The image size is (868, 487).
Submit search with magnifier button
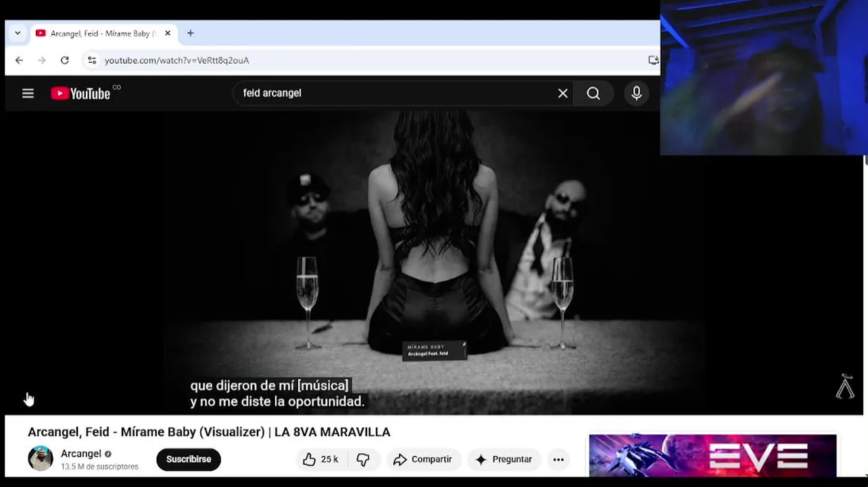coord(593,93)
